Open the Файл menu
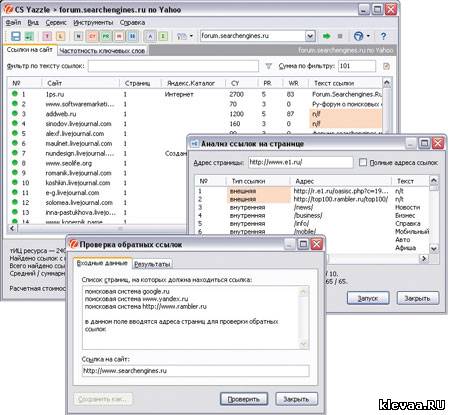Screen dimensions: 450x415 [13, 23]
